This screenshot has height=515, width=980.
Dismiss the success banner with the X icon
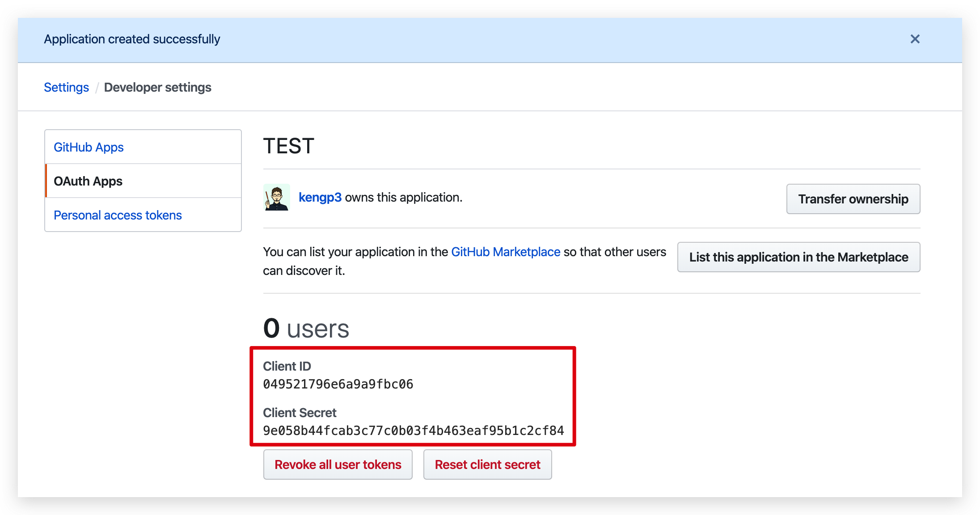click(915, 39)
